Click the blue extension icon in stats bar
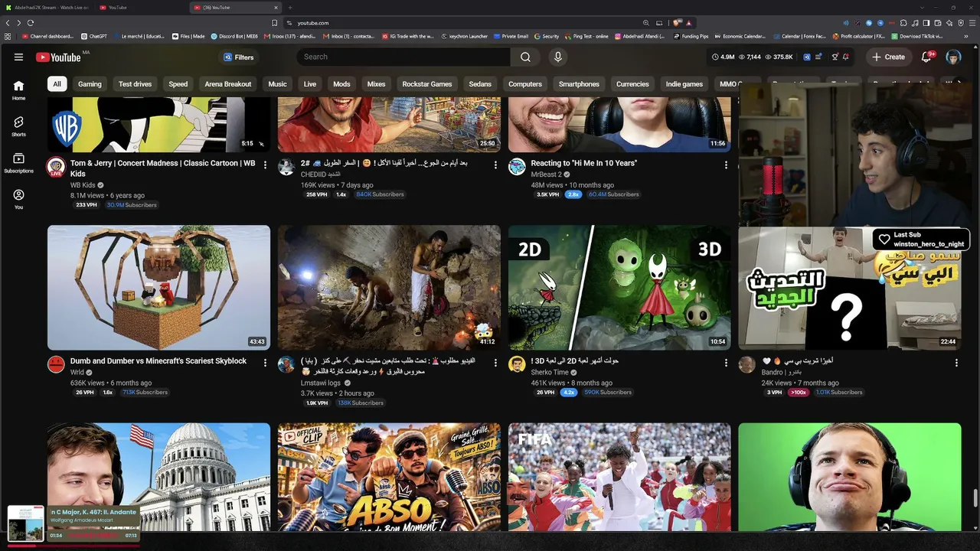 click(x=807, y=57)
